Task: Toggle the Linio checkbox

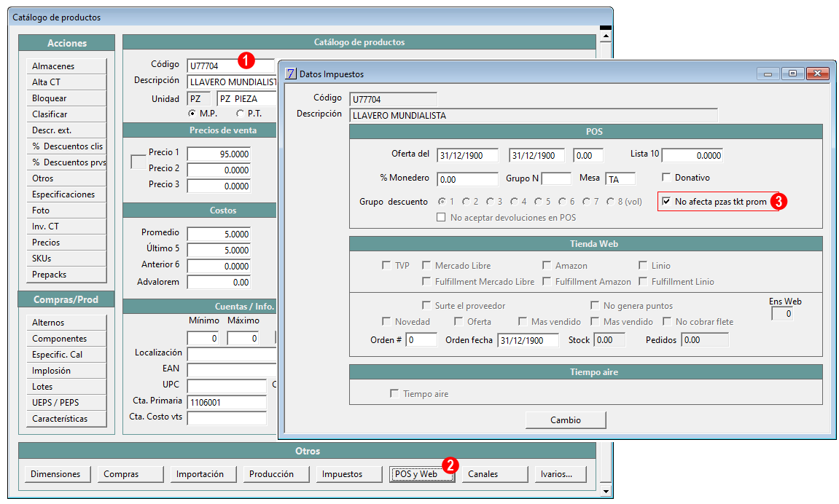Action: pos(643,265)
